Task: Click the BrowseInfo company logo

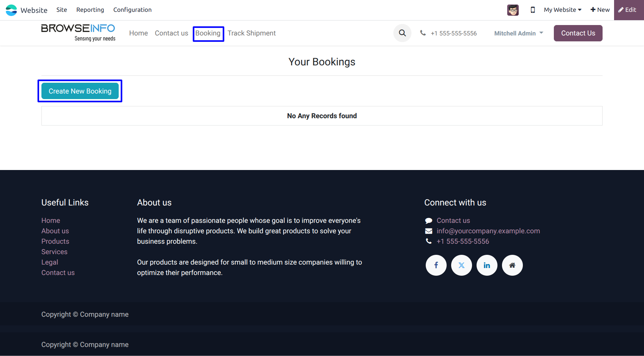Action: tap(78, 33)
